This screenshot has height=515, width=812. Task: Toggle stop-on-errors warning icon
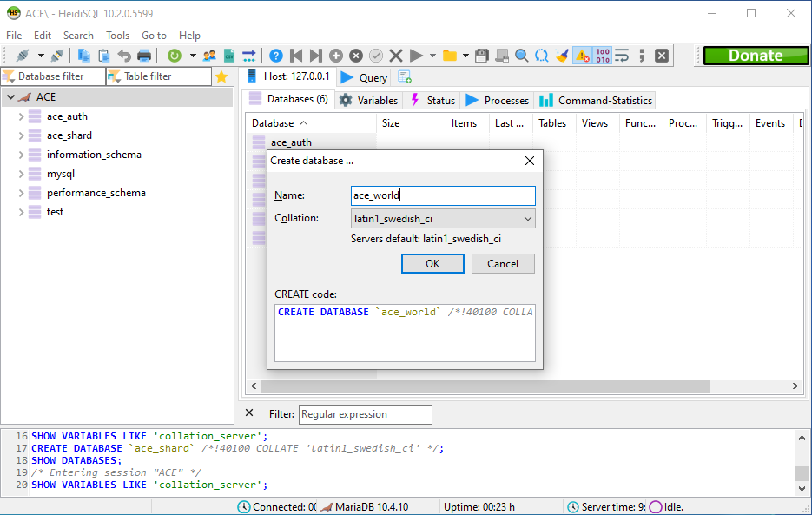[x=583, y=56]
